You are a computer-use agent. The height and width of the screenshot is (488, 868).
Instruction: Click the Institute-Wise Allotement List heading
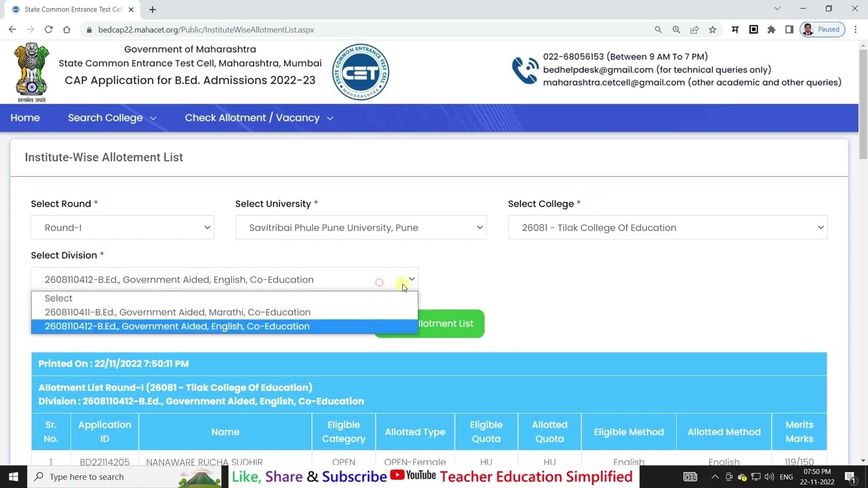(x=104, y=157)
